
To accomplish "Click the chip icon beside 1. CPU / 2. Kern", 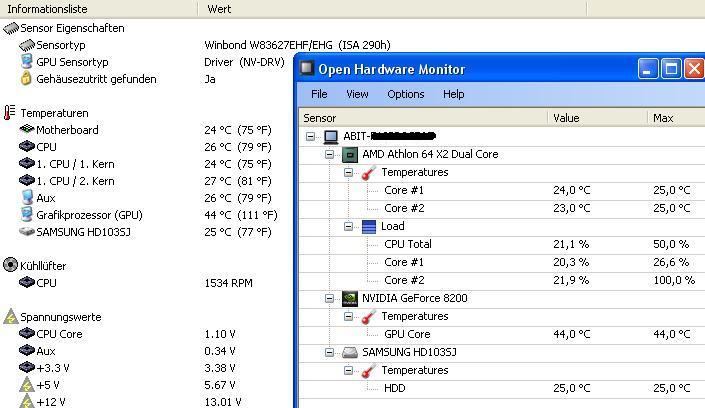I will (27, 181).
